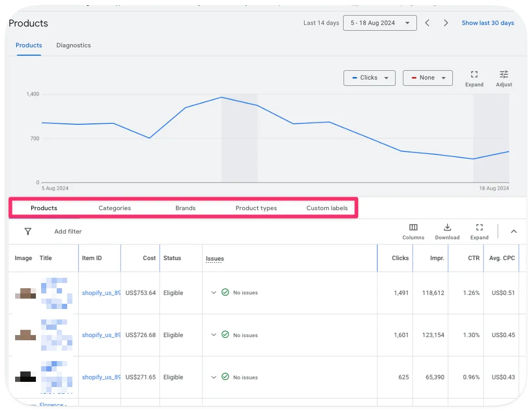Go to previous date range

427,23
